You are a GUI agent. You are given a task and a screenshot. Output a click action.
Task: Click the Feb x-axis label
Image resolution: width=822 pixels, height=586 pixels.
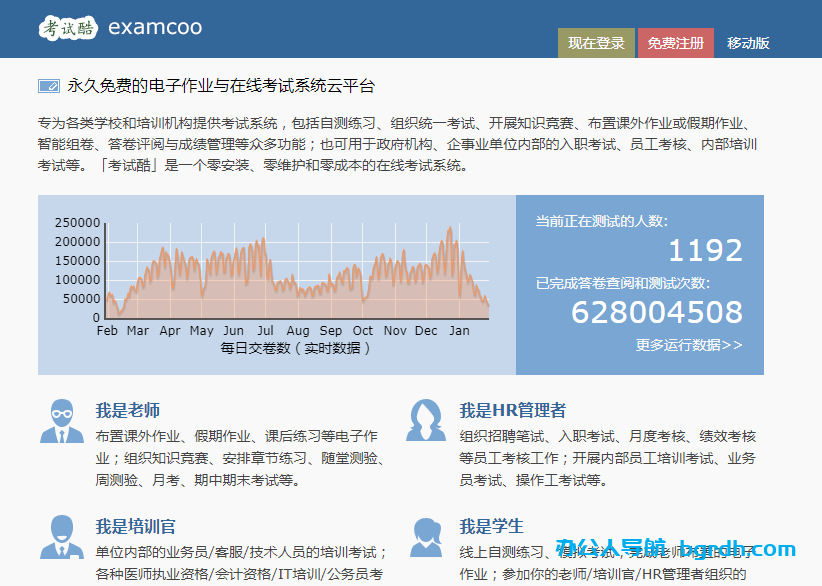click(107, 331)
